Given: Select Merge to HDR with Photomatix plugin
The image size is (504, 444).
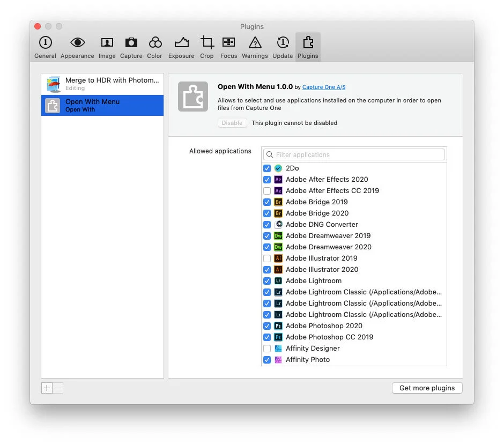Looking at the screenshot, I should (x=102, y=84).
